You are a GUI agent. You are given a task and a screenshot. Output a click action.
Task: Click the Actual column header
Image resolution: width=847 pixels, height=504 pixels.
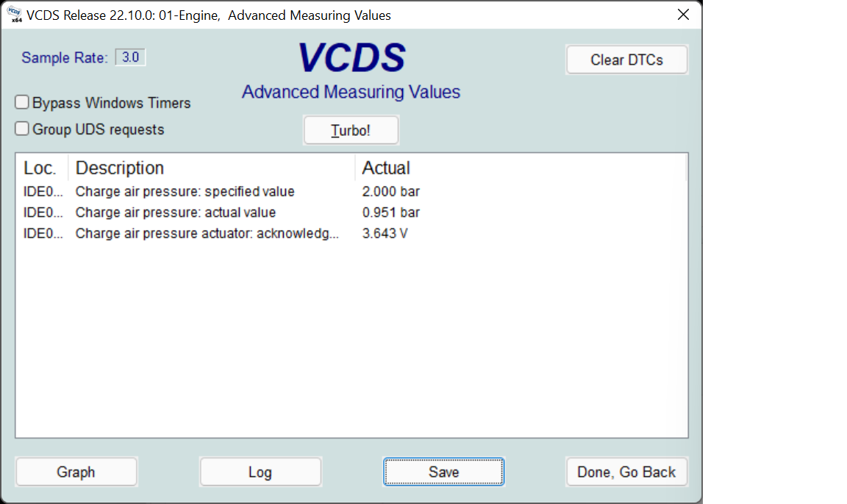coord(521,168)
